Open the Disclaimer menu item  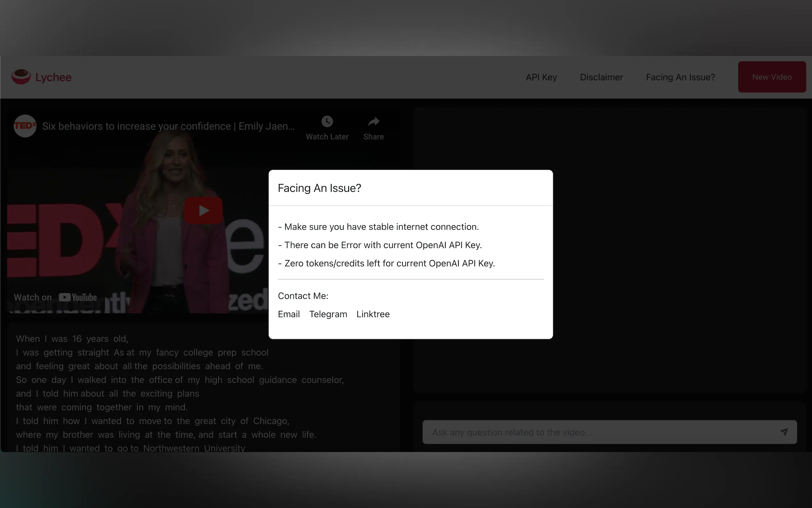click(601, 77)
